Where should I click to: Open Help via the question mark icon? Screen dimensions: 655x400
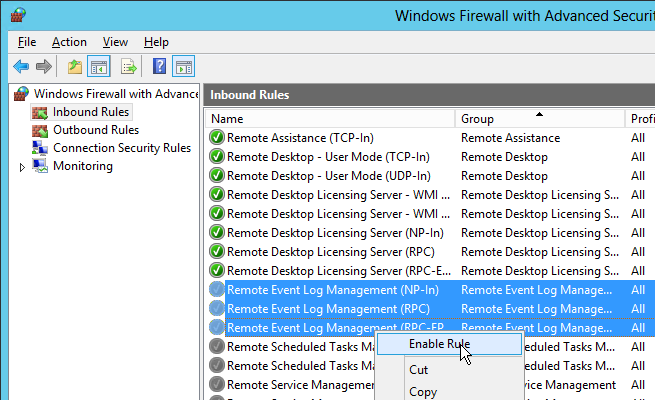(159, 66)
